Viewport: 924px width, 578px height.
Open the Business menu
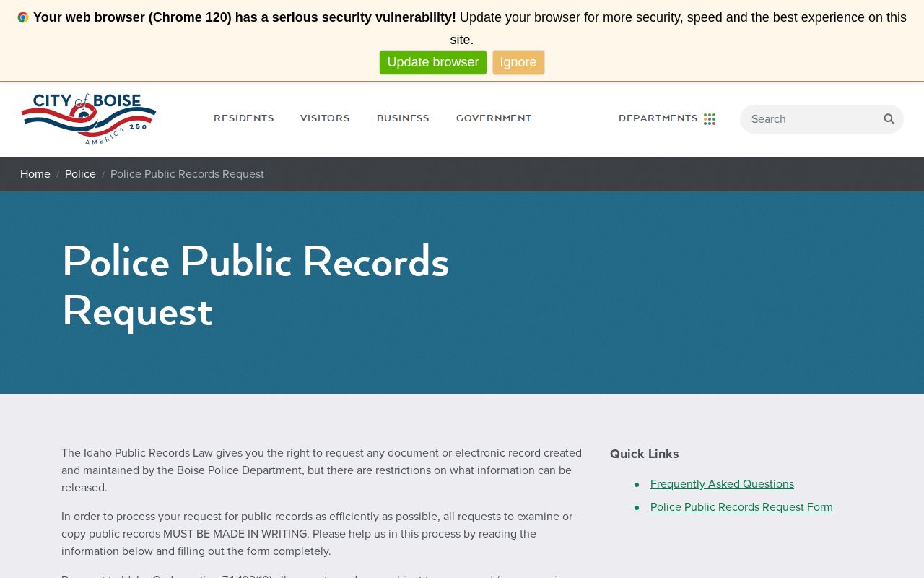(x=403, y=118)
